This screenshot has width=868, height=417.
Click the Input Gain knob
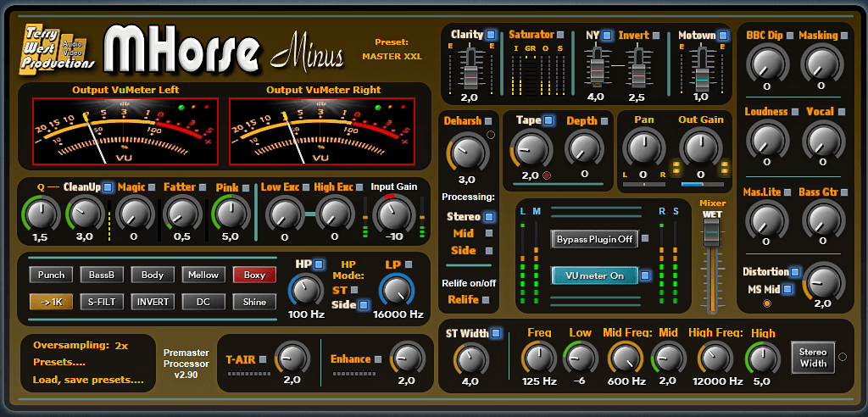click(x=393, y=214)
